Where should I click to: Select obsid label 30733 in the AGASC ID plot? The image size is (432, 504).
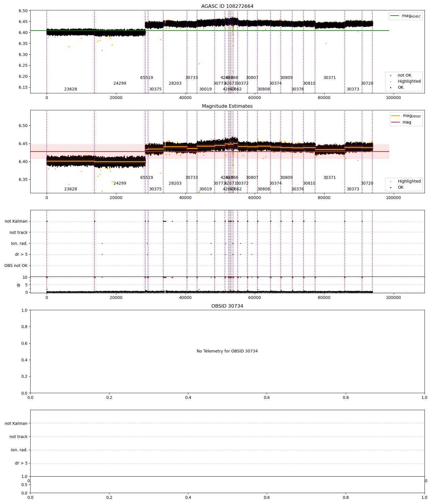point(192,78)
